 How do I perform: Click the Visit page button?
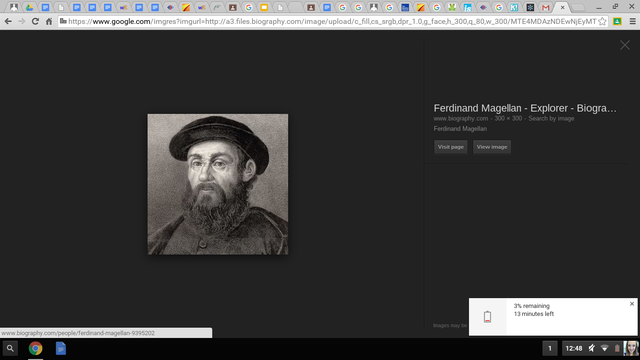tap(451, 147)
